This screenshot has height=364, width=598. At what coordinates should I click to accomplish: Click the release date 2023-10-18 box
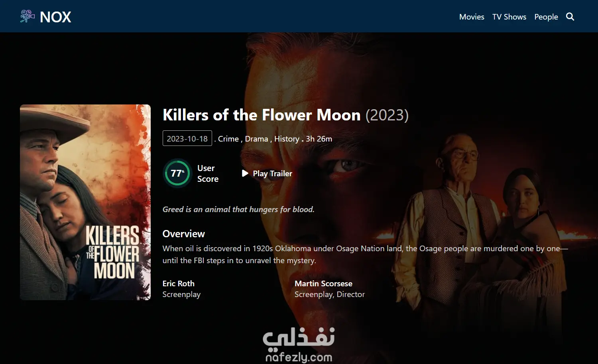tap(187, 138)
